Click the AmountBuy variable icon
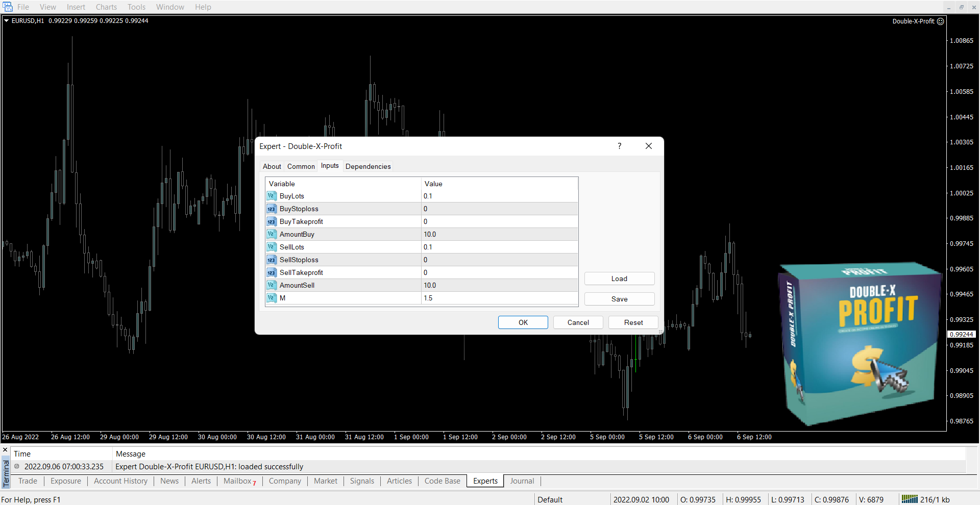 pos(271,234)
